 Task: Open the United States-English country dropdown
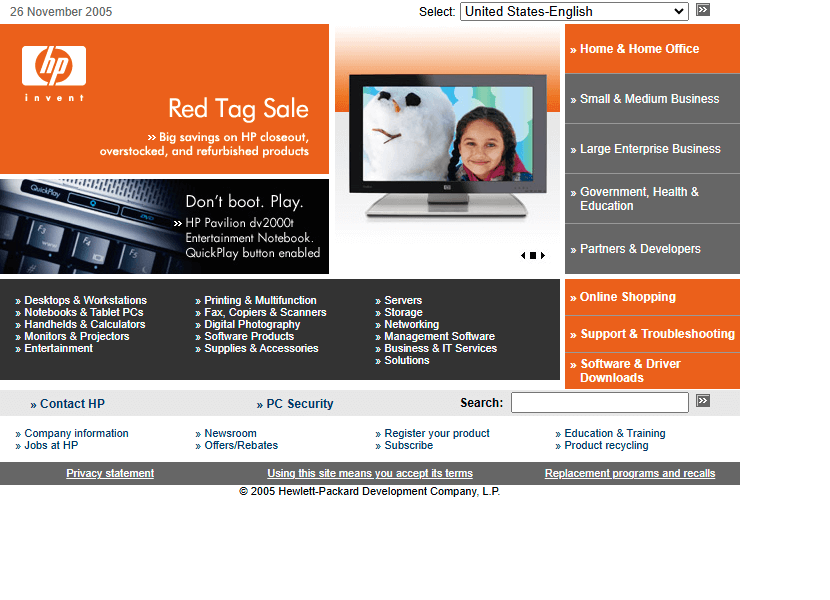[x=574, y=11]
